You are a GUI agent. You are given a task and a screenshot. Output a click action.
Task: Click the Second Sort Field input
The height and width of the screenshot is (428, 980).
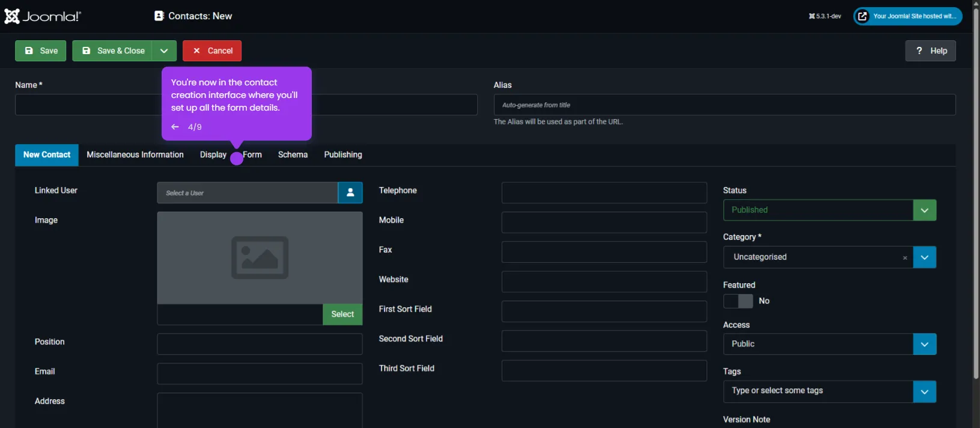[x=604, y=341]
